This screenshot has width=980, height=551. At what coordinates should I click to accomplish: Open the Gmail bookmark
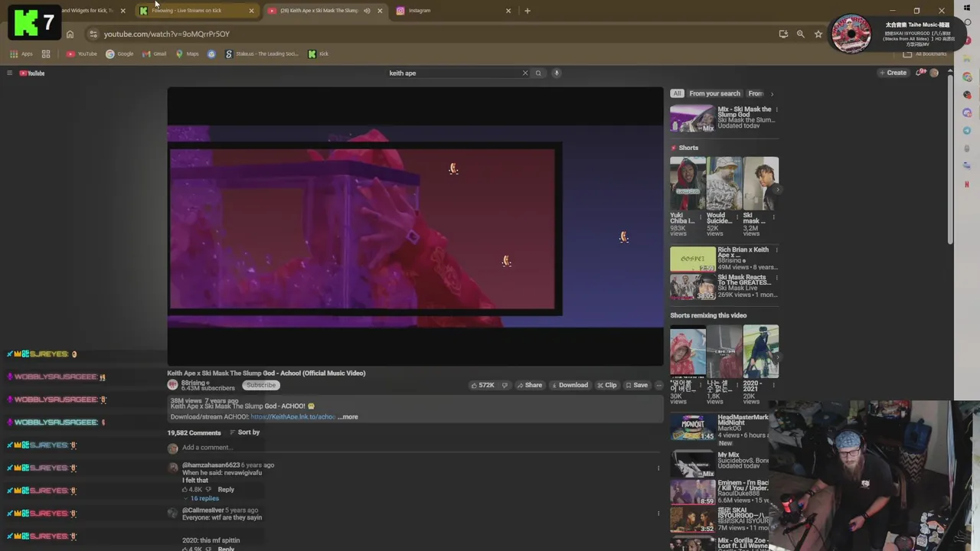pyautogui.click(x=154, y=54)
